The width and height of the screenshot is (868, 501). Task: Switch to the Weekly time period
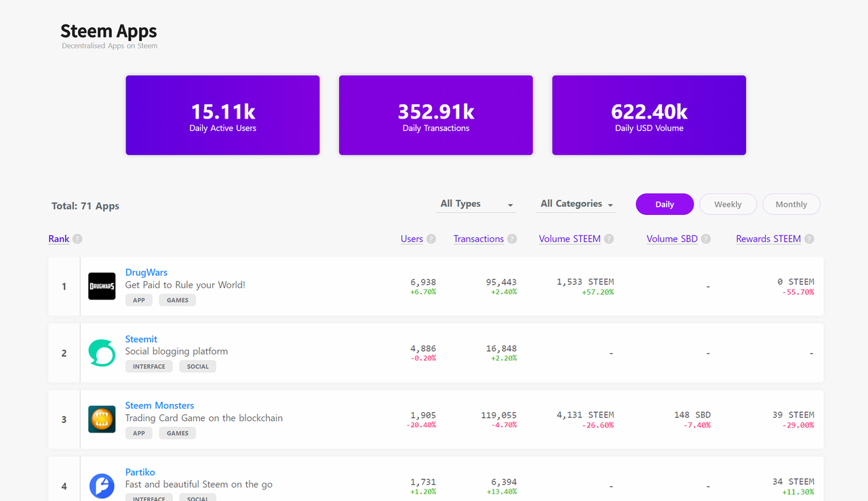pos(728,204)
